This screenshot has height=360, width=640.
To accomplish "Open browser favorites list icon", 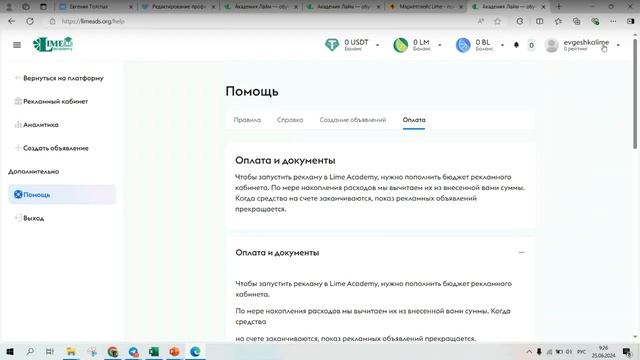I will pos(558,21).
